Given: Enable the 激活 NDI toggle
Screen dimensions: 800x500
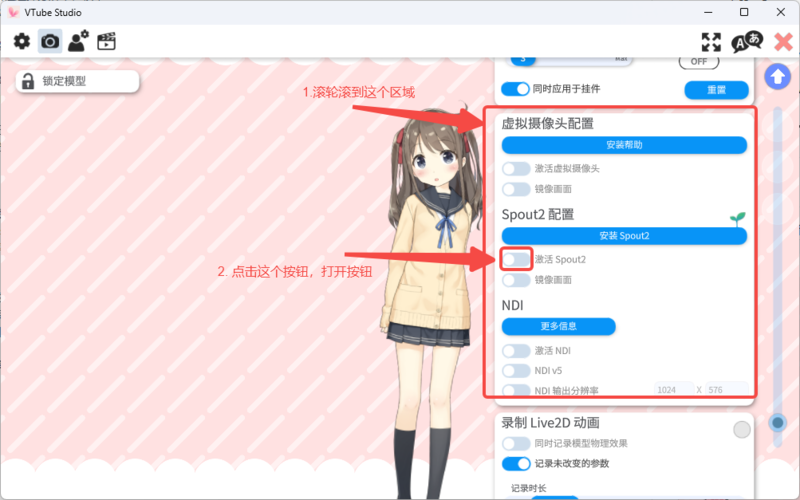Looking at the screenshot, I should 516,351.
